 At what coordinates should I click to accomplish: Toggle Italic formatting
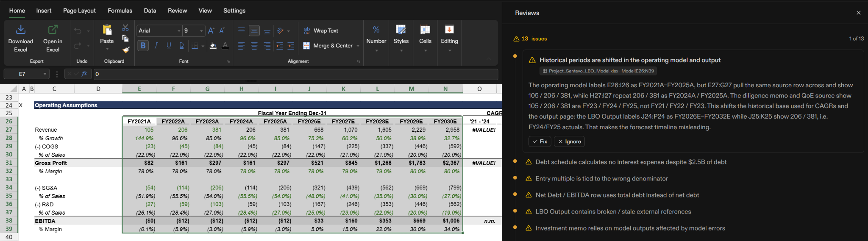(156, 46)
